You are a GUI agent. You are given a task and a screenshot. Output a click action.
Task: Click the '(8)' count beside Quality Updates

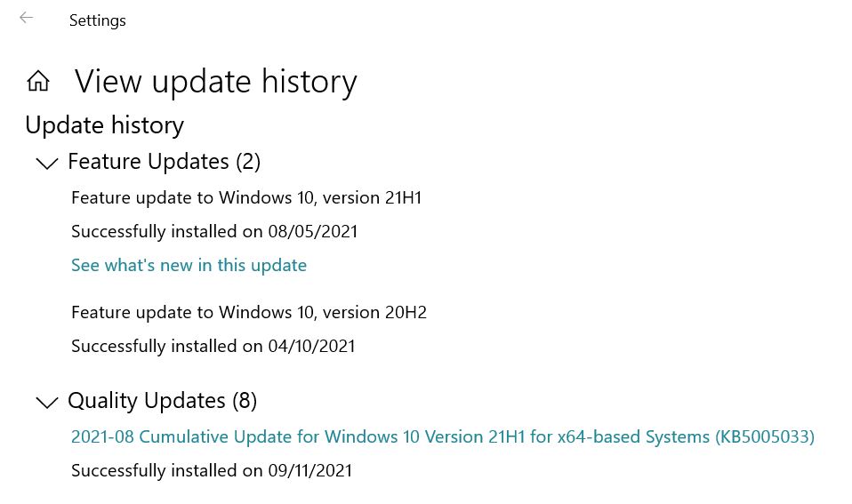point(245,401)
